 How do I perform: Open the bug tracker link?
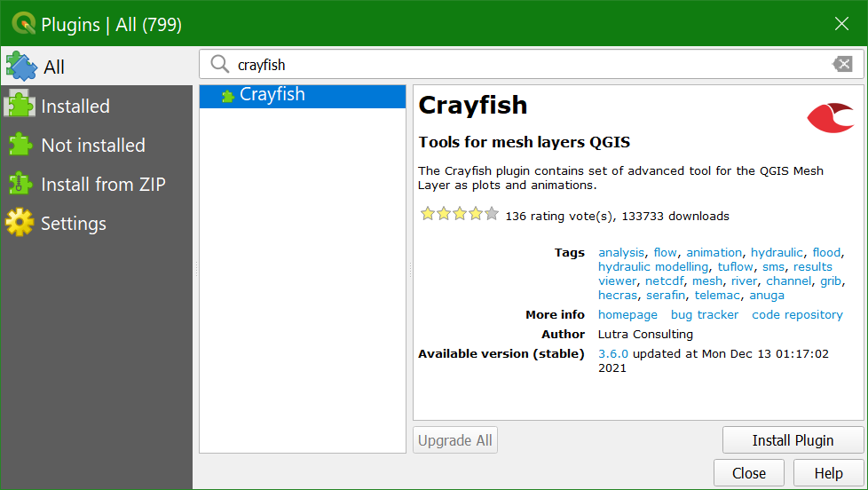tap(705, 314)
